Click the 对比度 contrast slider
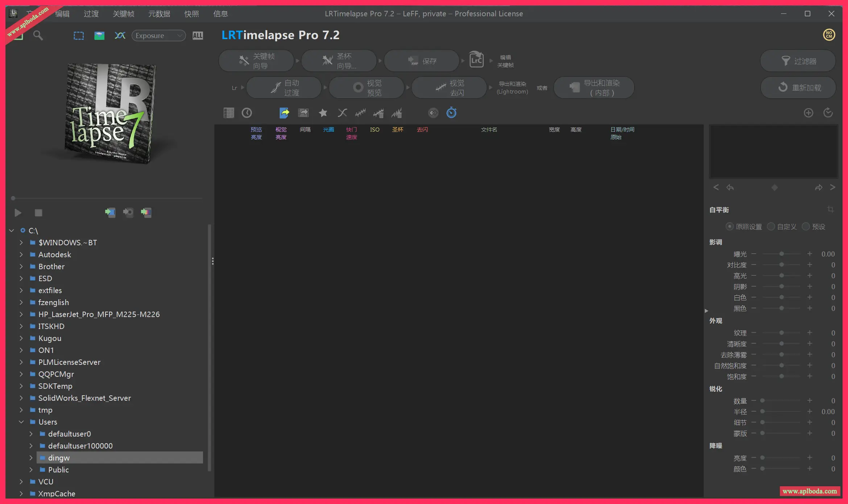 tap(781, 265)
